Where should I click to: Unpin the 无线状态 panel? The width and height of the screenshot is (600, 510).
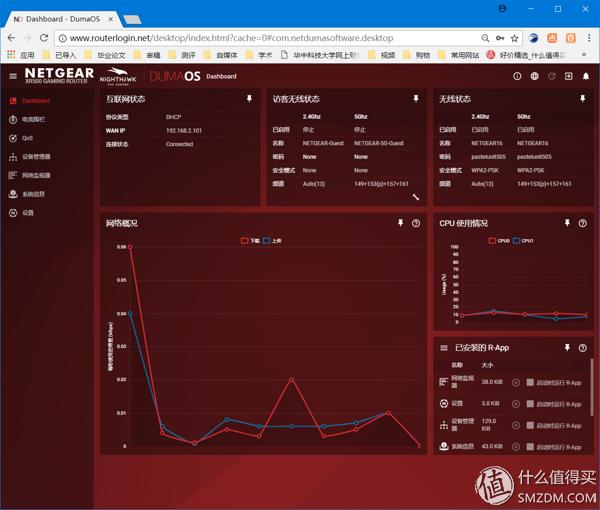pyautogui.click(x=582, y=99)
